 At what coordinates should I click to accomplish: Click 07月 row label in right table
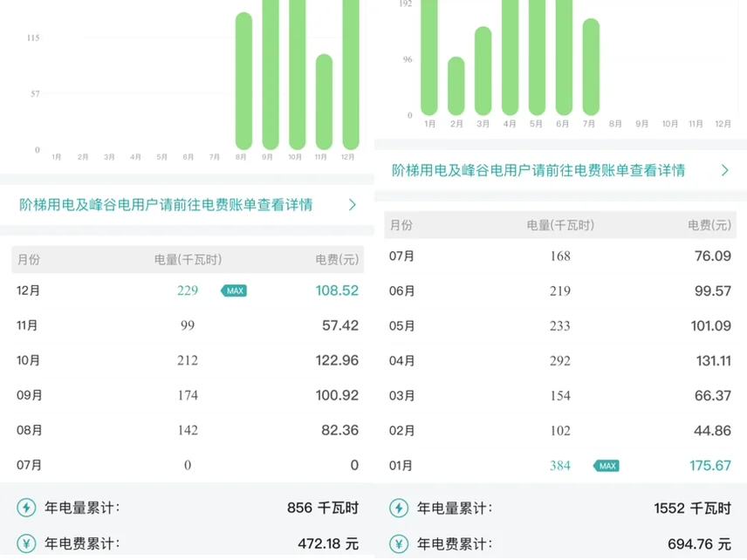pos(401,256)
